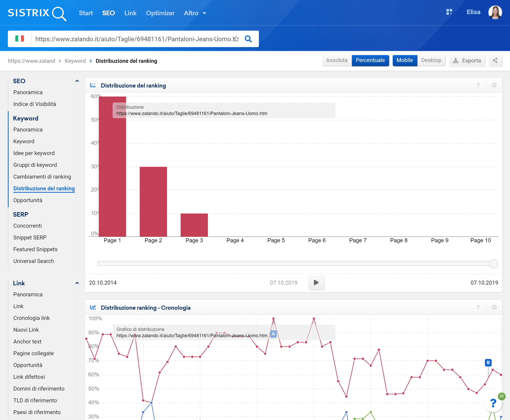
Task: Select the Desktop data toggle
Action: pyautogui.click(x=431, y=60)
